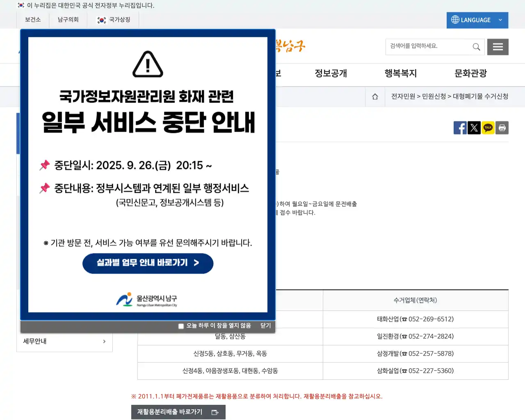This screenshot has width=525, height=420.
Task: Expand the LANGUAGE dropdown arrow
Action: point(500,20)
